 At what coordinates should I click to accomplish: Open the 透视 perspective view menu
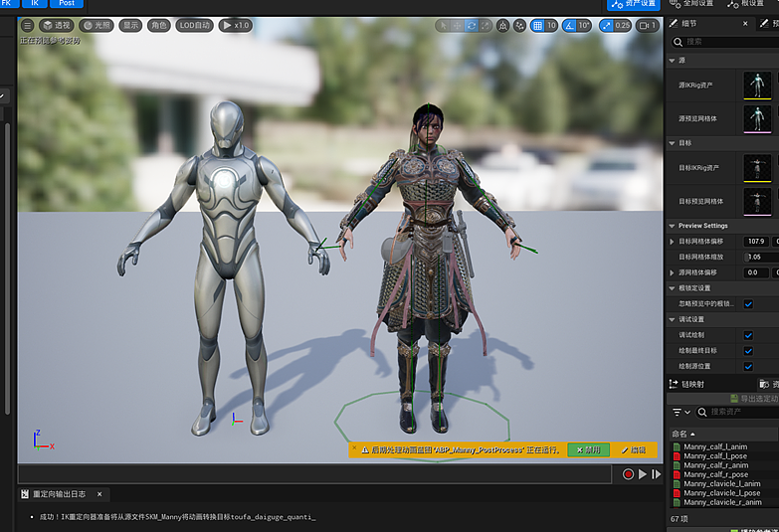click(x=57, y=25)
